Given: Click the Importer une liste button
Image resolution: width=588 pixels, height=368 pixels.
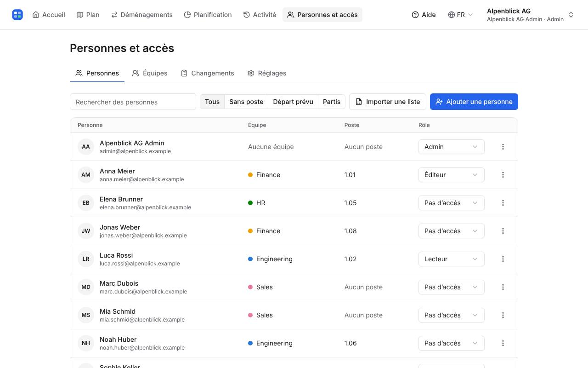Looking at the screenshot, I should coord(388,102).
